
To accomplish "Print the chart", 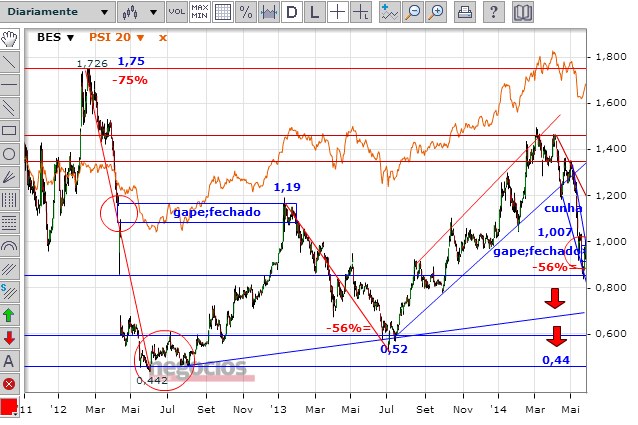I will coord(465,12).
